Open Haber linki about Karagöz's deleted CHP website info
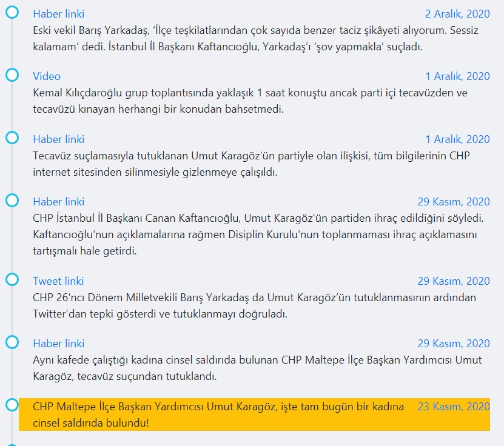The image size is (504, 446). (58, 139)
